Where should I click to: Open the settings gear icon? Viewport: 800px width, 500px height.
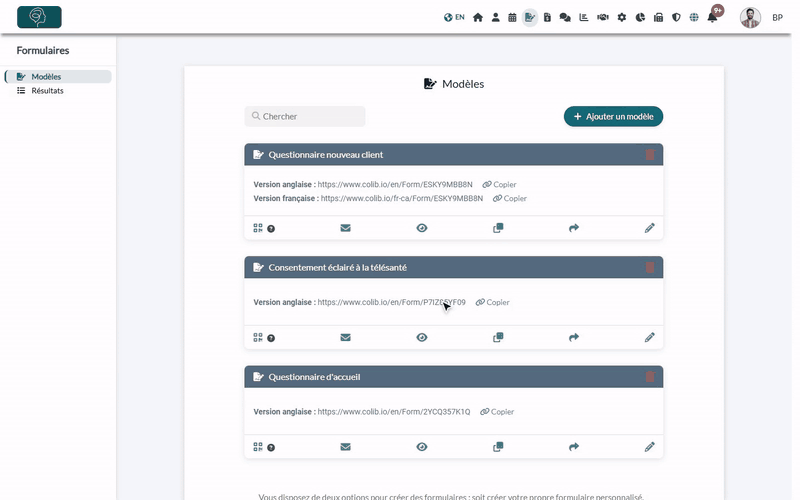click(x=621, y=17)
